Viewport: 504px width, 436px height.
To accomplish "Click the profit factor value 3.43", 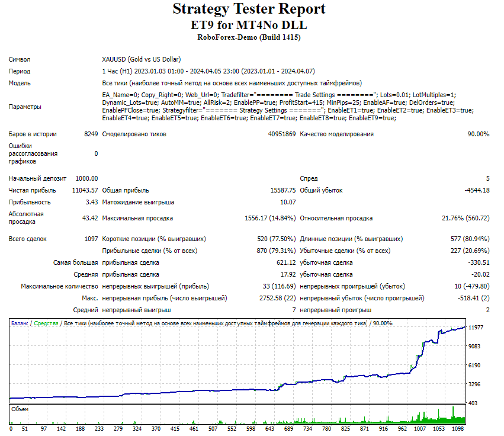I will coord(92,202).
